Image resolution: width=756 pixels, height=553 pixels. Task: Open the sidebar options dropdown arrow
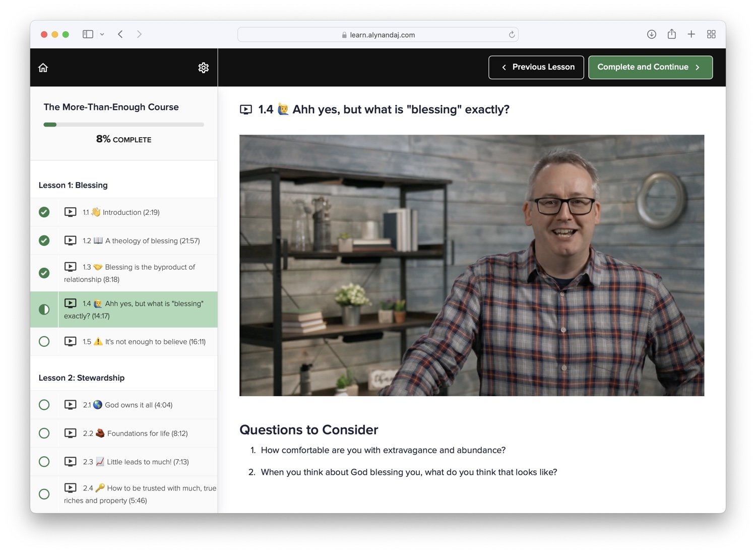click(x=102, y=34)
